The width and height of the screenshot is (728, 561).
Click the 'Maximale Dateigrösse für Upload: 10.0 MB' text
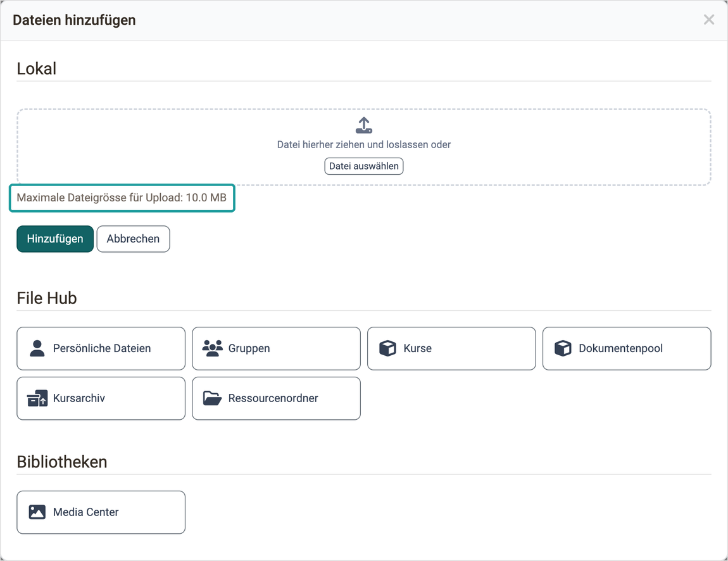pos(122,198)
